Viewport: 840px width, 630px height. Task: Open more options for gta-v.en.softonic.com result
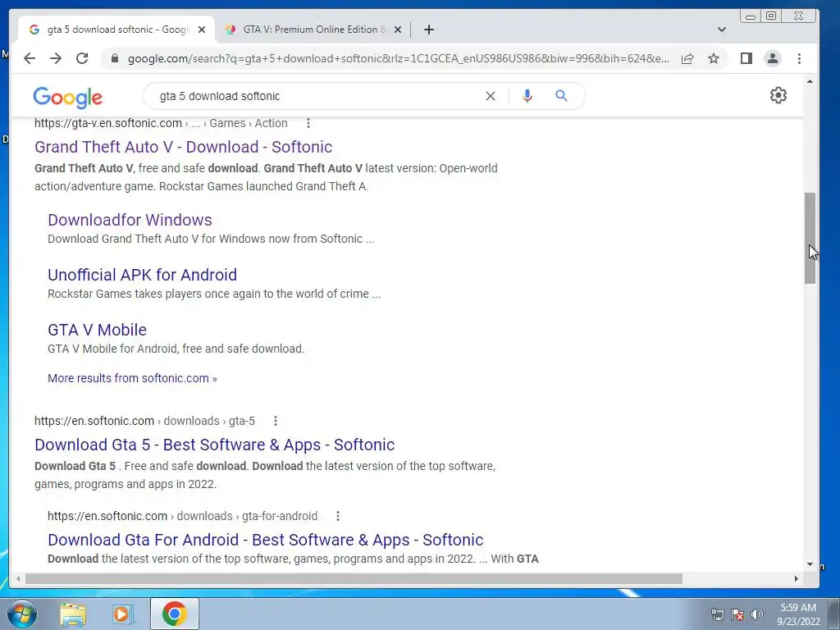(x=308, y=123)
